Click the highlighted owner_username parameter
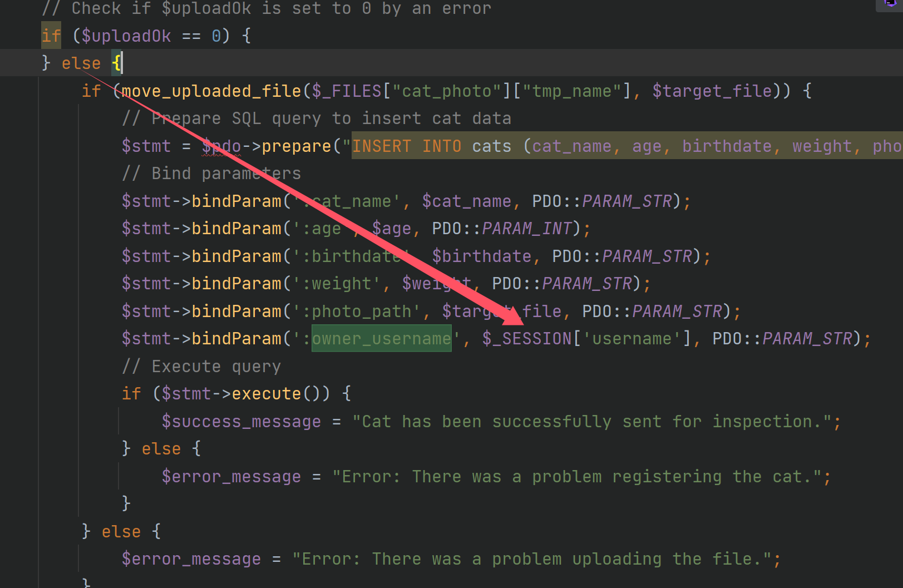Image resolution: width=903 pixels, height=588 pixels. click(381, 339)
